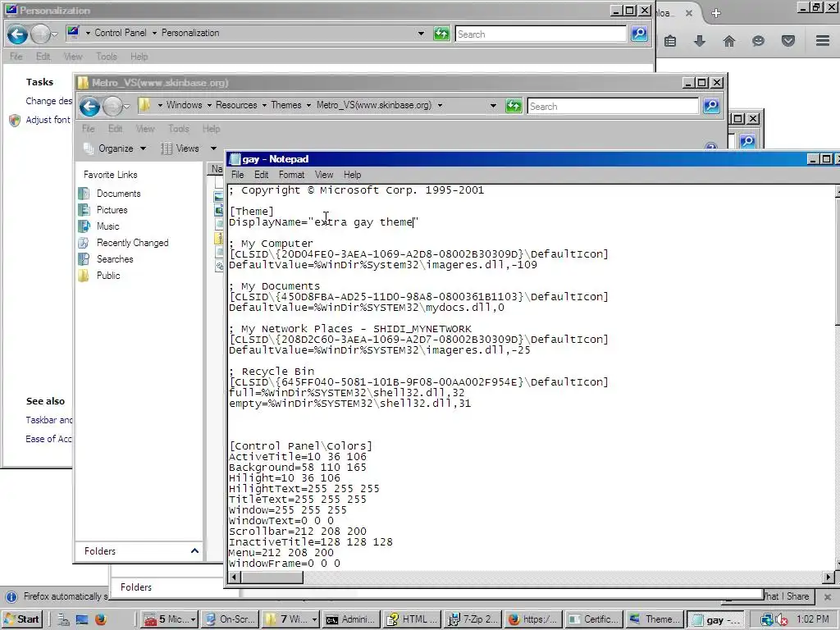Focus the Personalization window Search field
The height and width of the screenshot is (630, 840).
coord(540,34)
